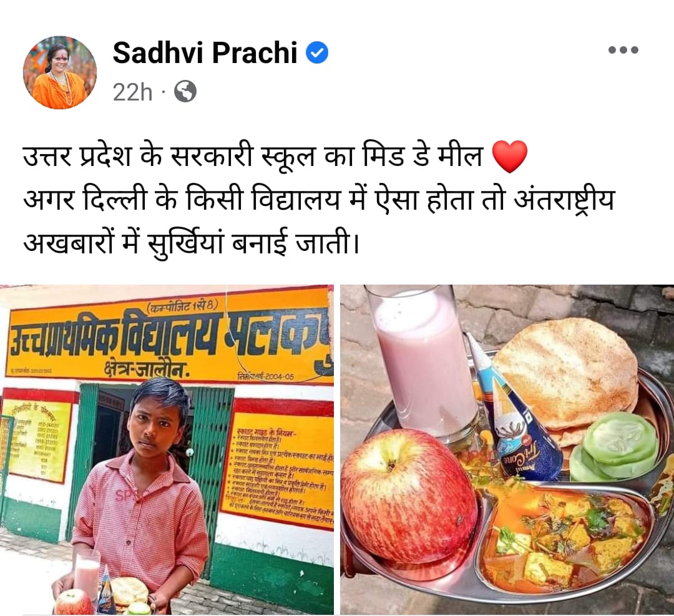The width and height of the screenshot is (674, 616).
Task: Click the red heart emoji in the post
Action: (x=509, y=157)
